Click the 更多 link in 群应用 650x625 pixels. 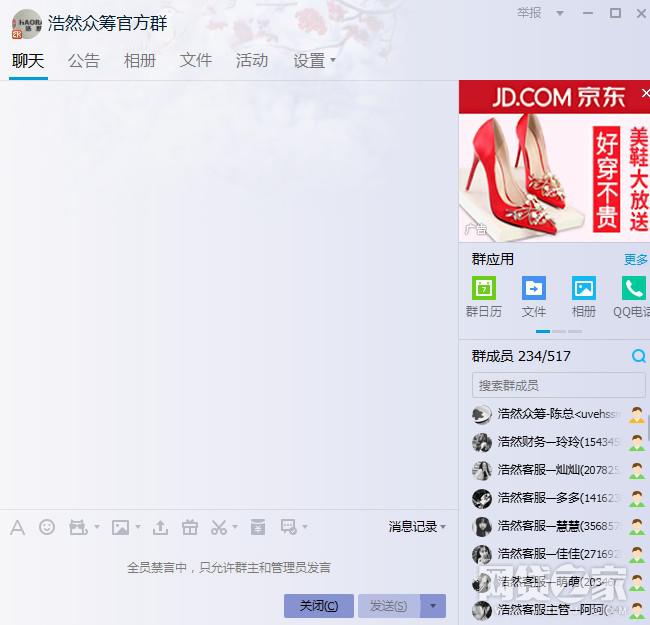click(x=636, y=260)
